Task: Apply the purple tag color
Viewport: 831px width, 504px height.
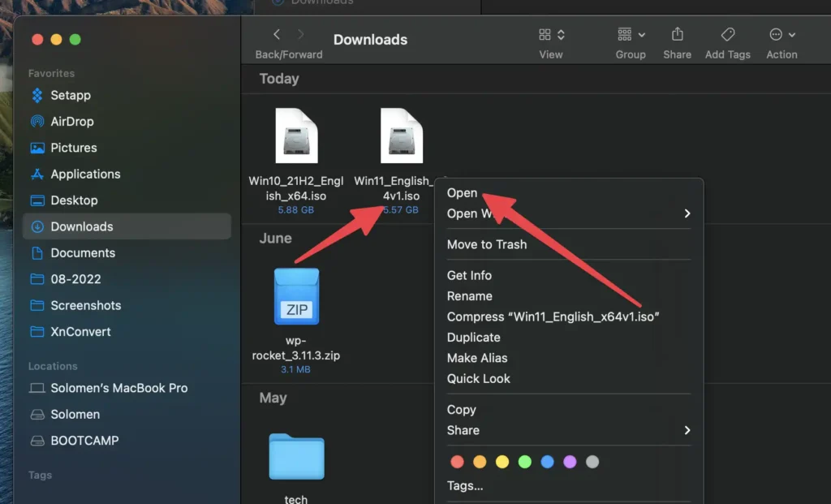Action: 570,462
